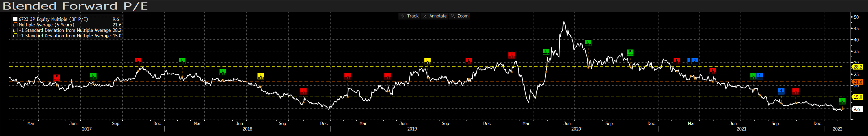Click the 21.6 value in the legend
868x136 pixels.
(117, 25)
